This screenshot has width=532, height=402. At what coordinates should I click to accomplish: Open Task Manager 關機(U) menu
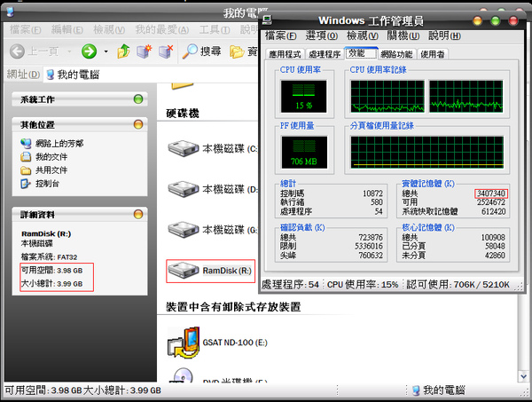pyautogui.click(x=403, y=35)
